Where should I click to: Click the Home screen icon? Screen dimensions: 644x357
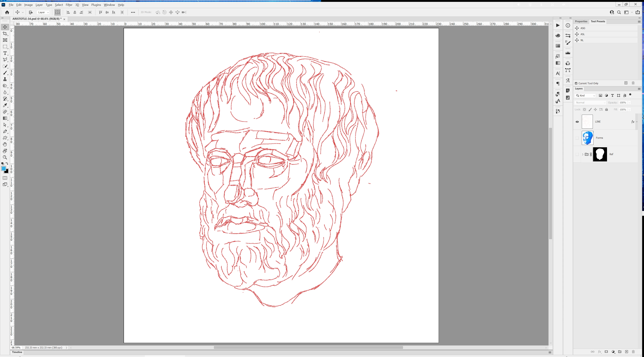pyautogui.click(x=7, y=12)
